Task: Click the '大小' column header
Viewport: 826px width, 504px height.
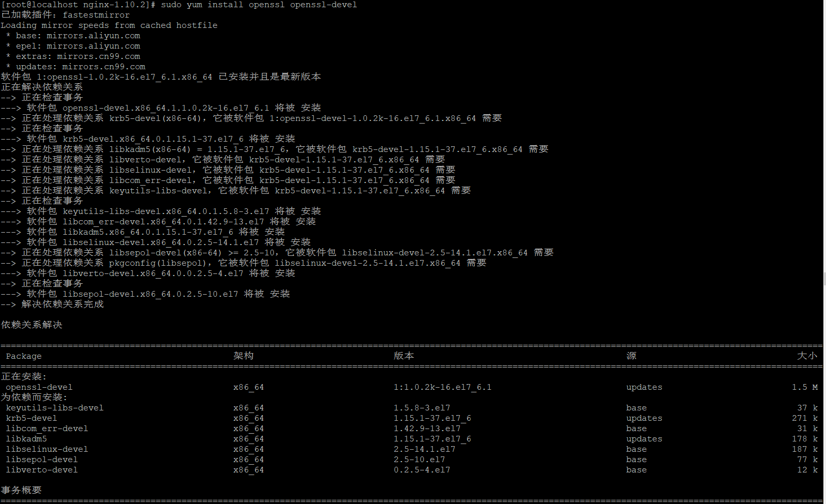Action: click(x=807, y=356)
